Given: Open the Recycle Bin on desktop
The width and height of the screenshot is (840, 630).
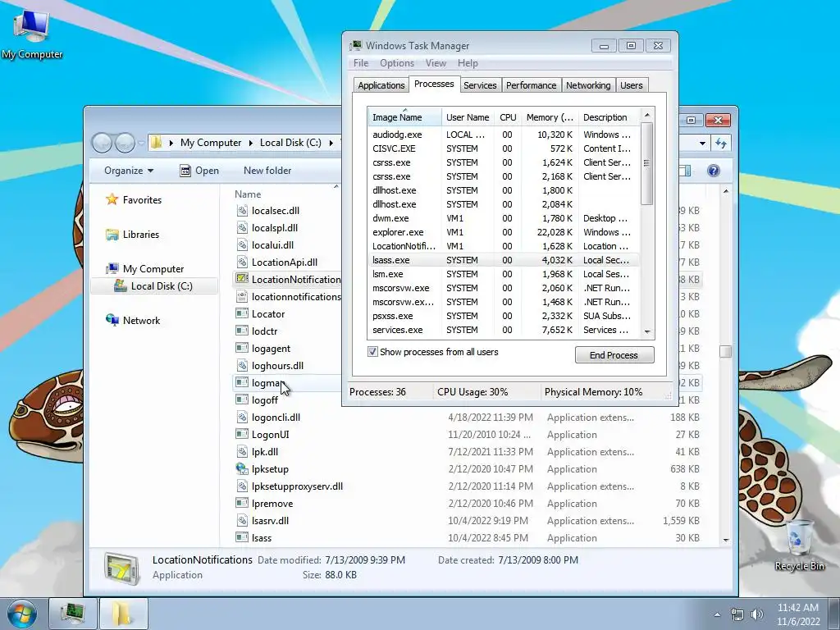Looking at the screenshot, I should 799,545.
